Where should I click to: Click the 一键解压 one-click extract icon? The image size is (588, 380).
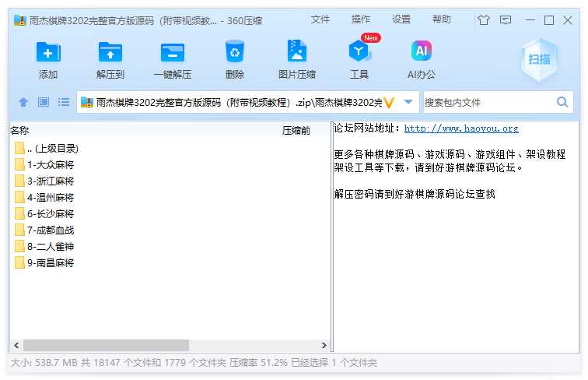point(173,52)
